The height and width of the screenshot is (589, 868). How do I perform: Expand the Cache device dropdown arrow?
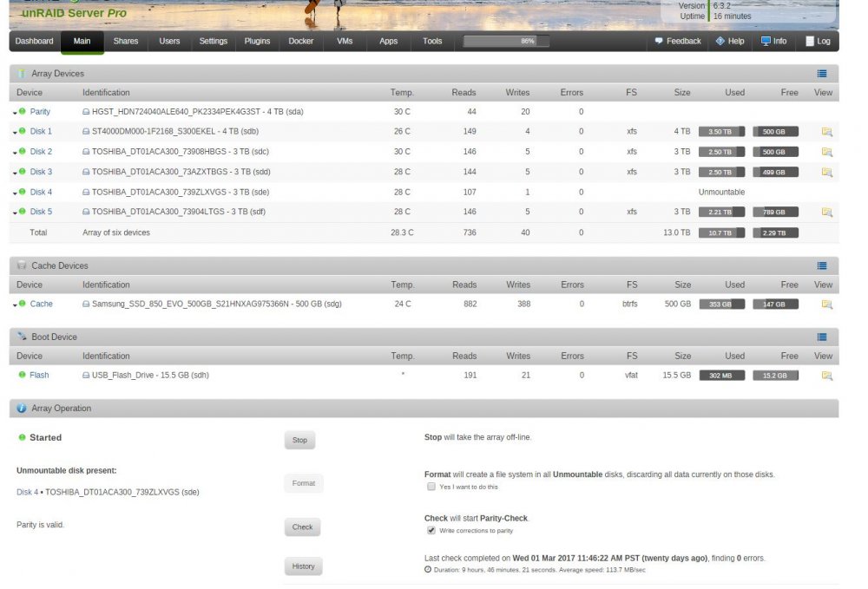click(x=15, y=305)
